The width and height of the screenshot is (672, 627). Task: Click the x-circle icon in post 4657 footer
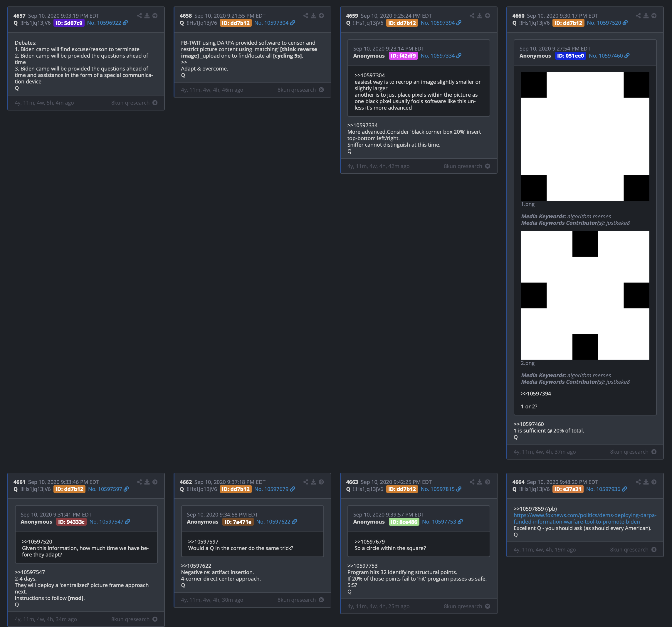click(x=155, y=103)
